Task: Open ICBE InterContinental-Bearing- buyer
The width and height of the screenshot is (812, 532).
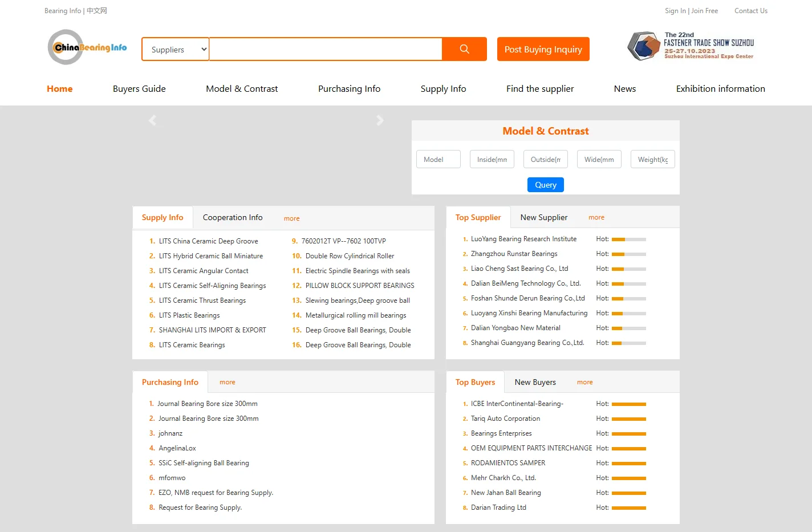Action: pos(517,404)
